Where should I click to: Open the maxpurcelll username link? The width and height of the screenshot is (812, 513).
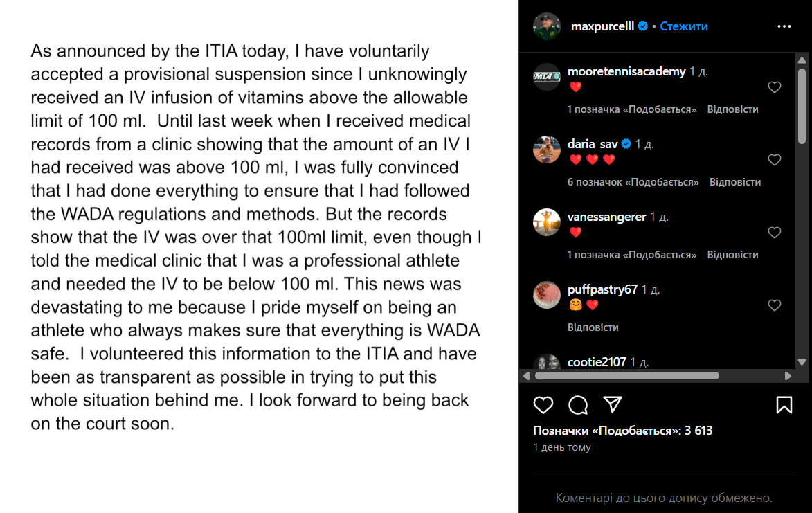[602, 26]
